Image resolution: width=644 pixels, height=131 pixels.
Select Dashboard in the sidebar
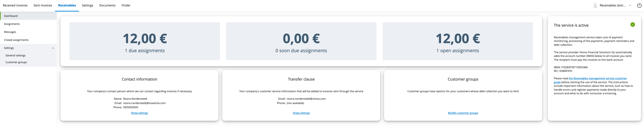11,16
